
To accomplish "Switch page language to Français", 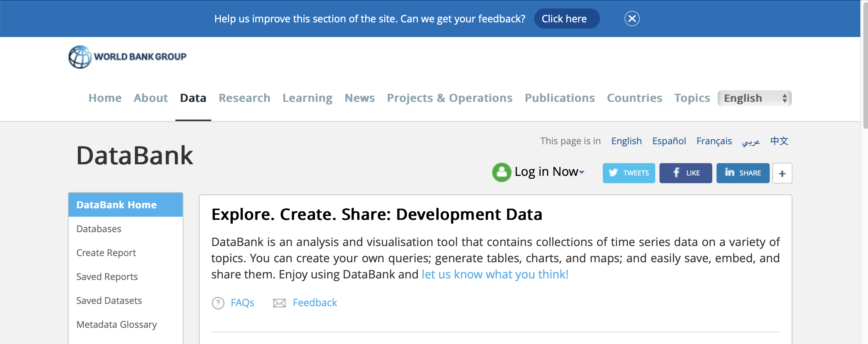I will click(714, 141).
